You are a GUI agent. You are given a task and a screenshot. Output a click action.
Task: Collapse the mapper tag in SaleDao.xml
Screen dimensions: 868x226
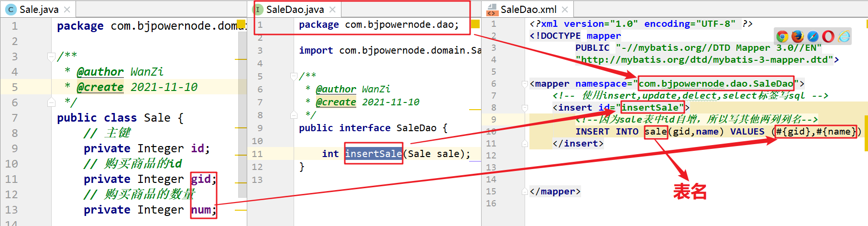click(525, 84)
